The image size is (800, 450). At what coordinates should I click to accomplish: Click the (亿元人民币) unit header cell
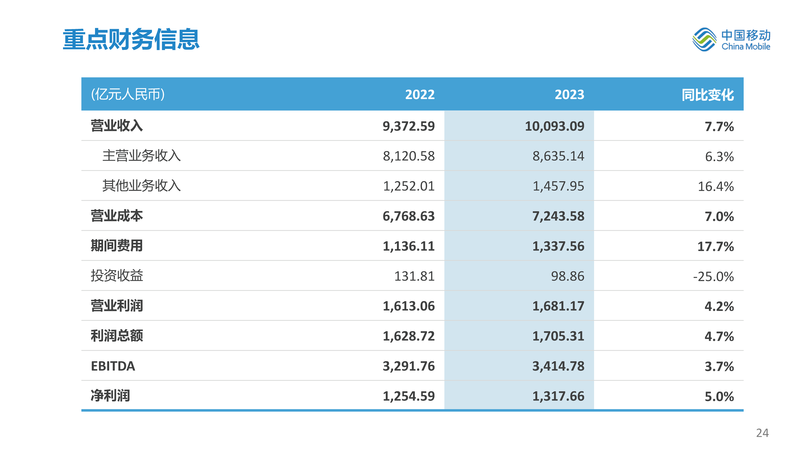127,96
